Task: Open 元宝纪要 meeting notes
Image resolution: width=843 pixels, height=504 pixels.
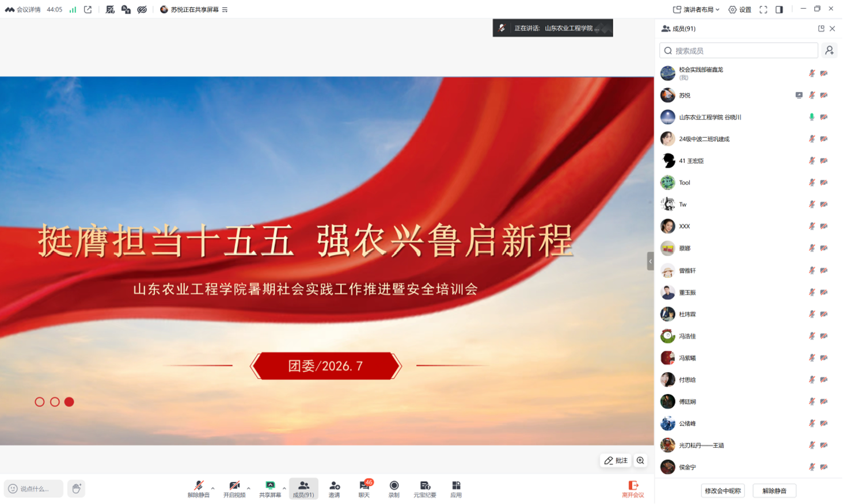Action: tap(425, 489)
